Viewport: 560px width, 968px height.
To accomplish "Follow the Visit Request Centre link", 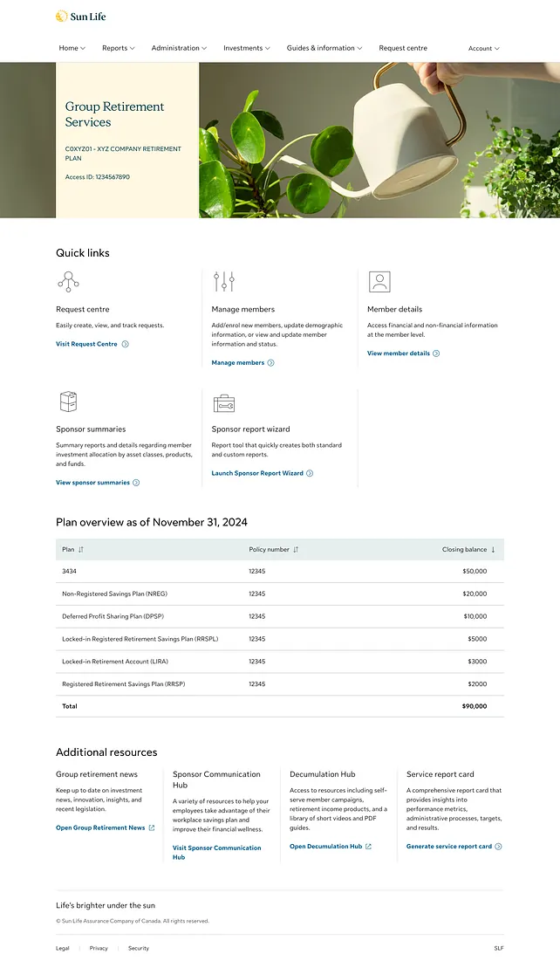I will 86,344.
